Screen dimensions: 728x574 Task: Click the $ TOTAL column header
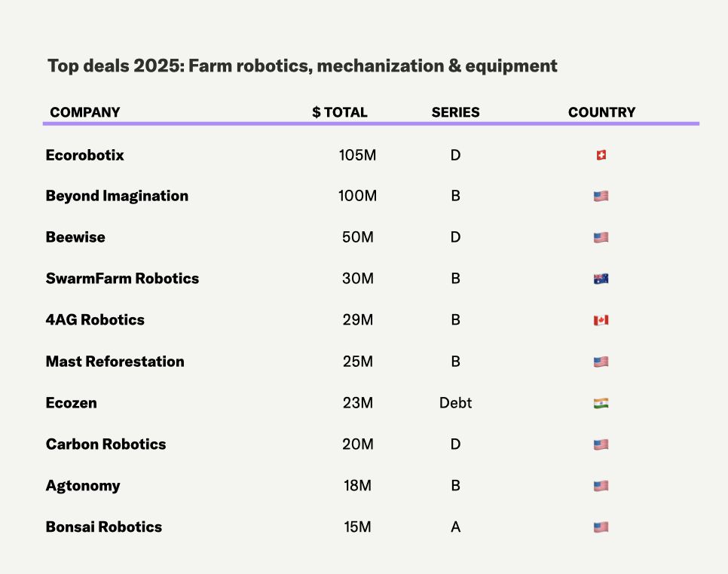click(340, 112)
